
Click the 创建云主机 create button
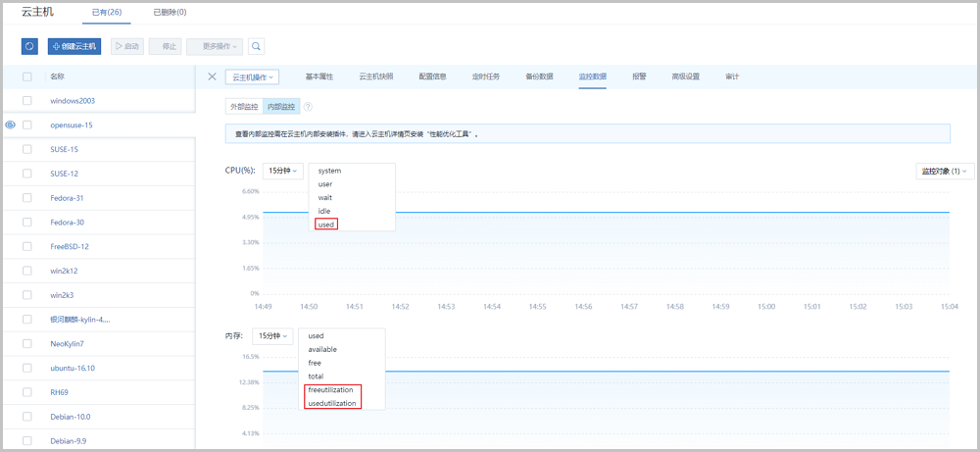click(74, 46)
